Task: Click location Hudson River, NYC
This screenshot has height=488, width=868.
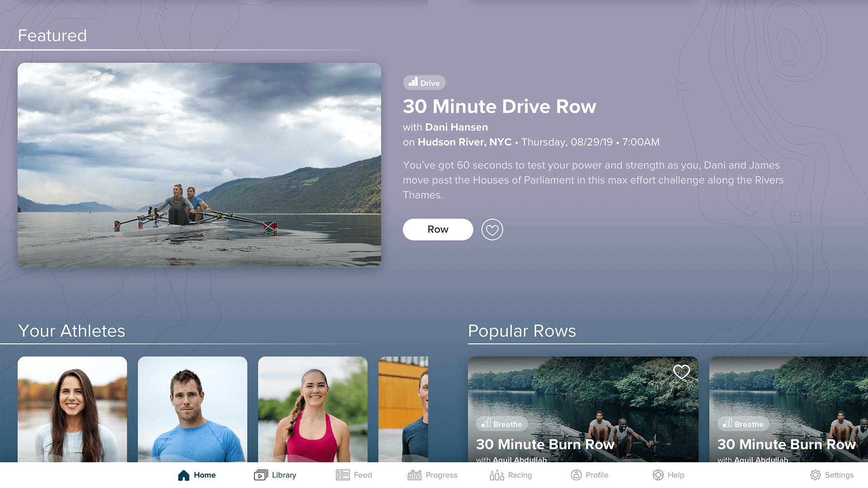Action: point(465,142)
